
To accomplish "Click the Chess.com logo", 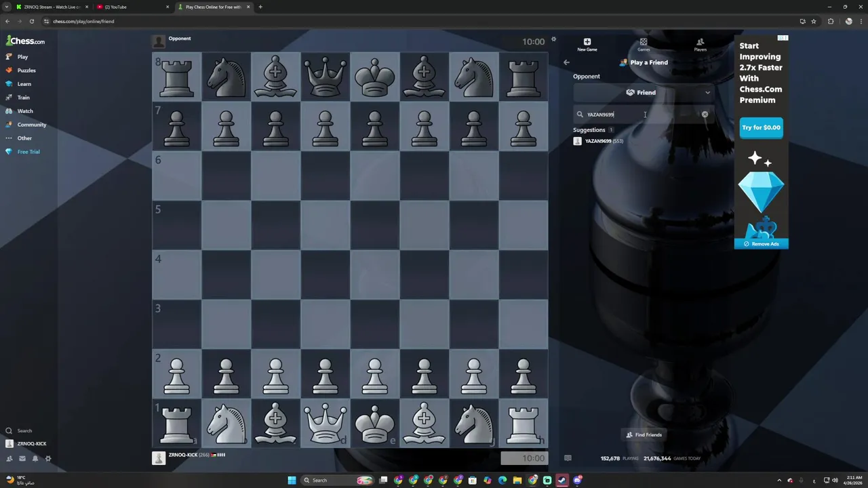I will tap(26, 41).
